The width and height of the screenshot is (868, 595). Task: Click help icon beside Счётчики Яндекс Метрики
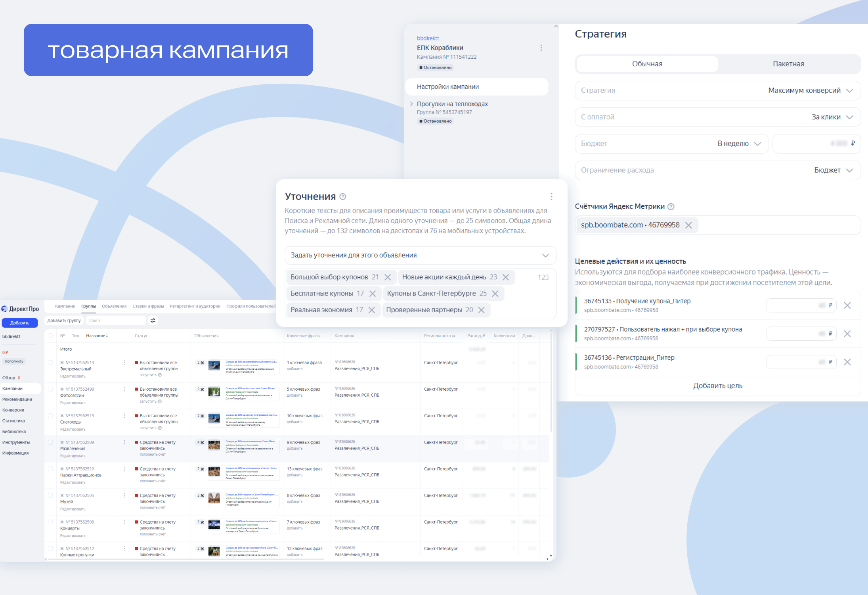point(671,207)
